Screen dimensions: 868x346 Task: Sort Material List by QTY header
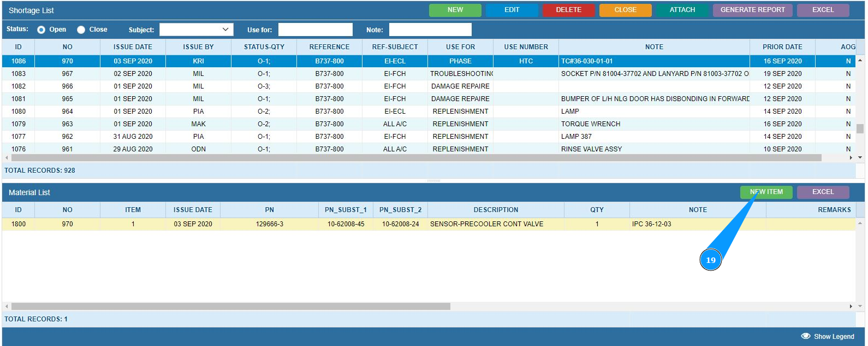[597, 210]
